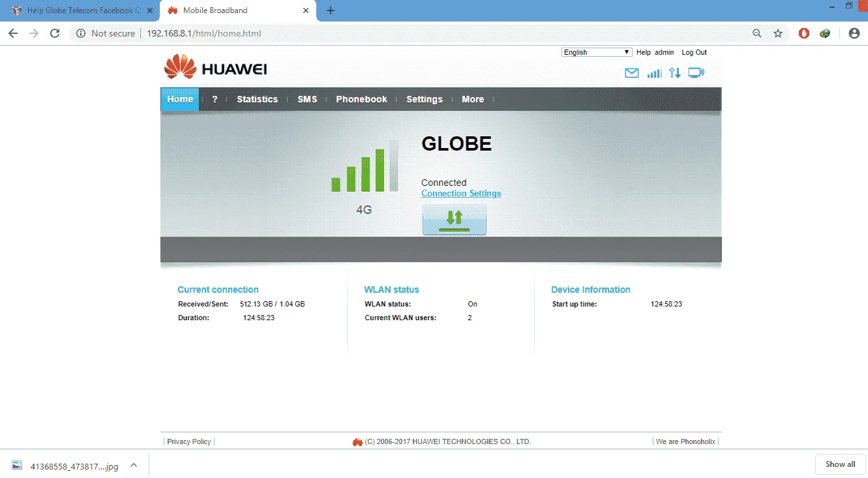The height and width of the screenshot is (478, 868).
Task: Click the Help link at top
Action: pyautogui.click(x=644, y=52)
